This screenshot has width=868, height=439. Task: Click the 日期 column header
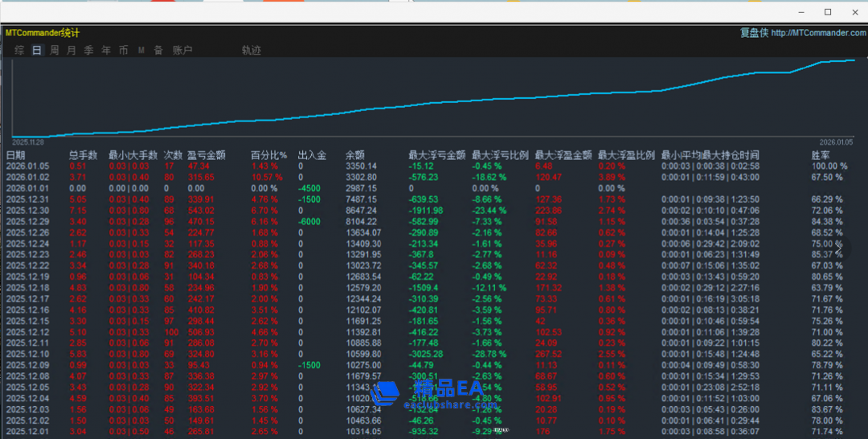click(x=16, y=155)
